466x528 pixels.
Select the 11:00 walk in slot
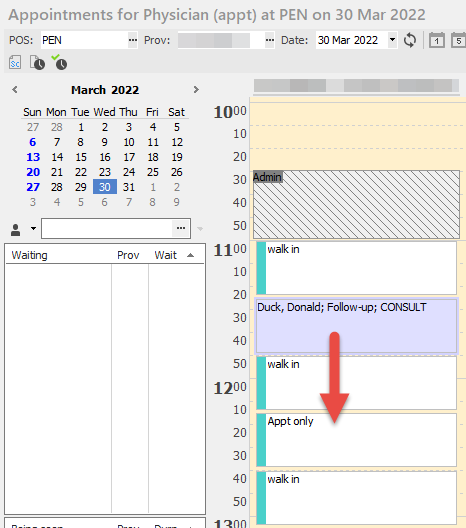point(356,268)
